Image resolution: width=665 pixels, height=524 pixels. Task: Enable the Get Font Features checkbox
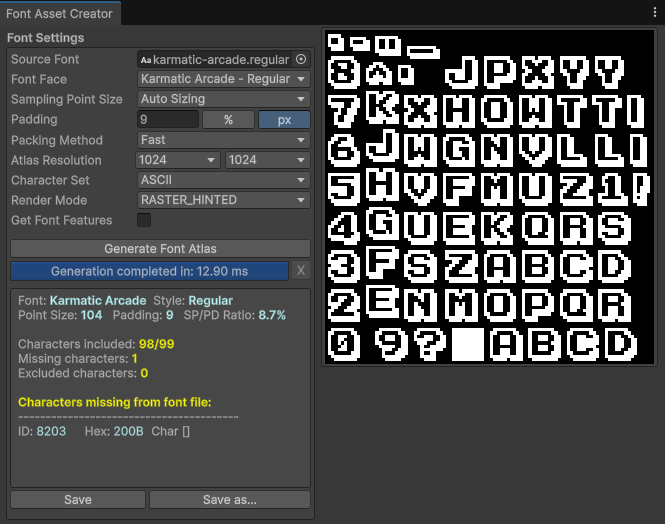coord(144,220)
